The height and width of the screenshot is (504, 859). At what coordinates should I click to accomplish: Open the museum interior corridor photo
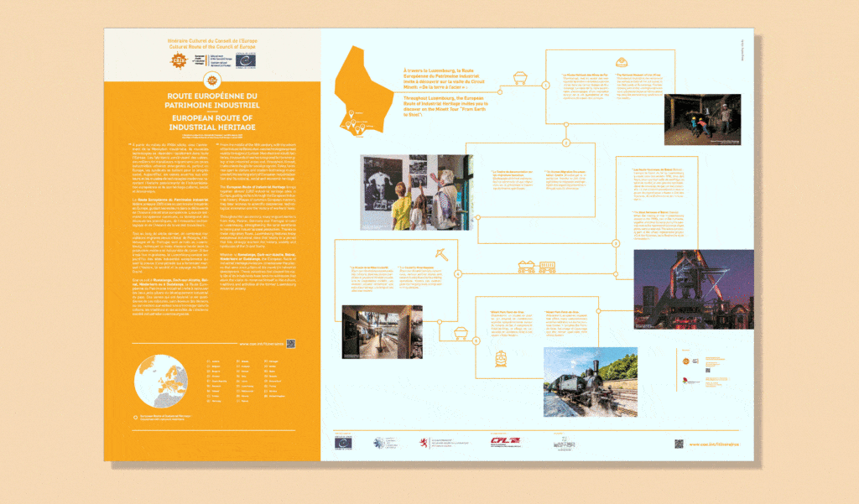click(x=383, y=332)
